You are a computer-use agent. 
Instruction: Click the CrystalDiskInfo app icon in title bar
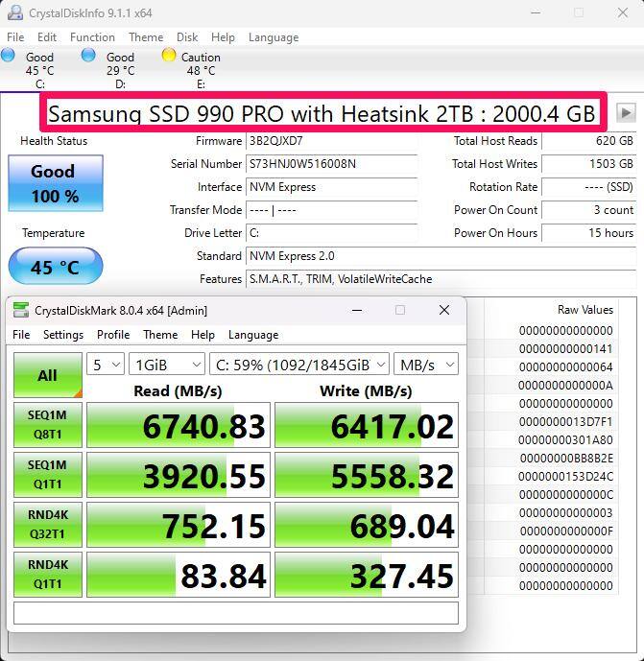click(14, 13)
